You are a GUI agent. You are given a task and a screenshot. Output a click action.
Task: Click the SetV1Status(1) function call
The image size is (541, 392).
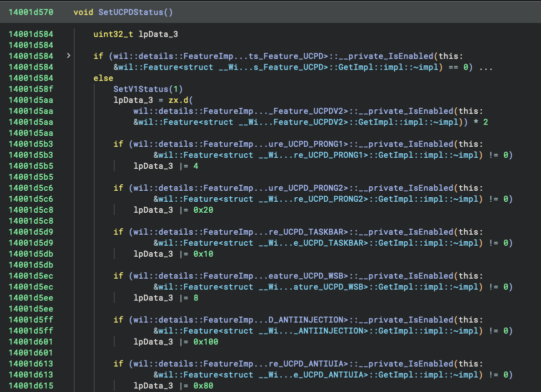pyautogui.click(x=148, y=89)
